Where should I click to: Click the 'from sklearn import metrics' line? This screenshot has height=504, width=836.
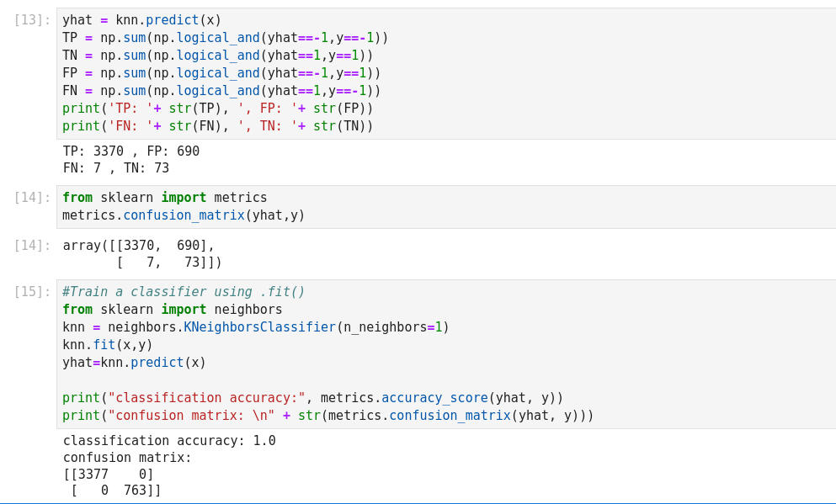(x=164, y=198)
